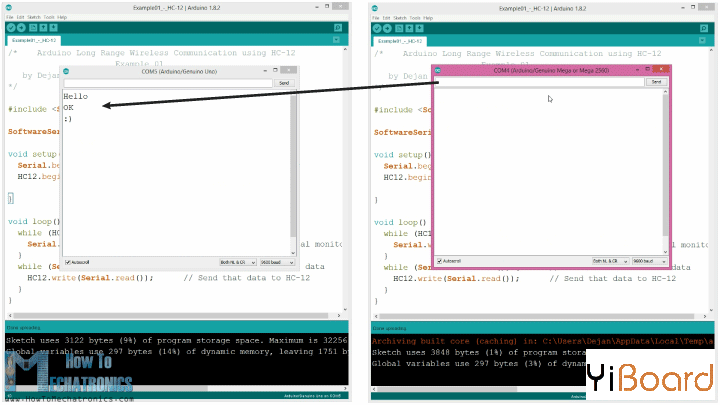Click message input field in COM5 monitor
The image size is (720, 405).
click(168, 83)
